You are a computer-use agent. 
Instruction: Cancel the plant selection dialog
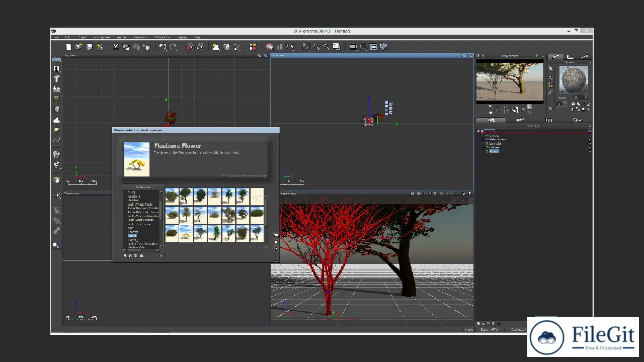(x=276, y=242)
